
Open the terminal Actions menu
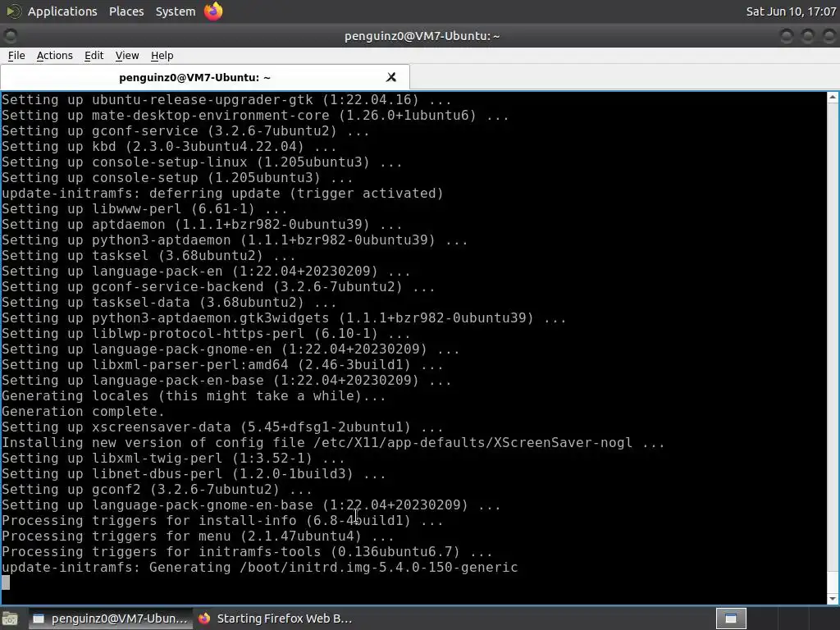[x=55, y=56]
